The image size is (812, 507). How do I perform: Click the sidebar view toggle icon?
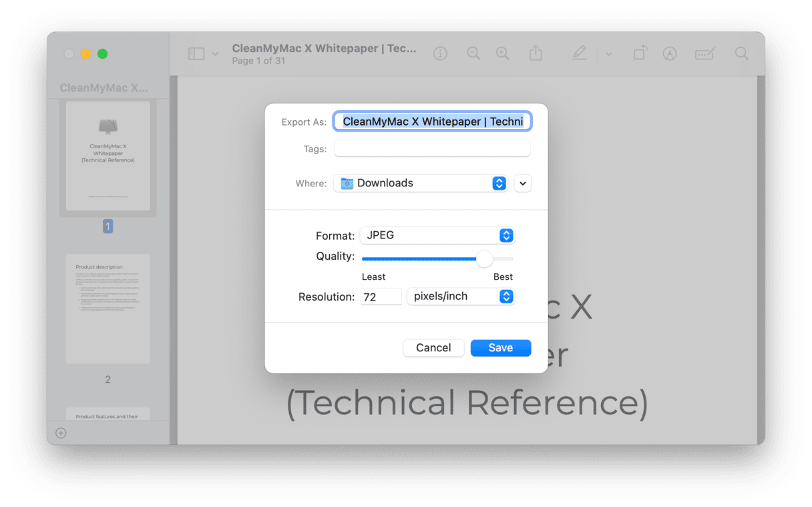pyautogui.click(x=196, y=54)
